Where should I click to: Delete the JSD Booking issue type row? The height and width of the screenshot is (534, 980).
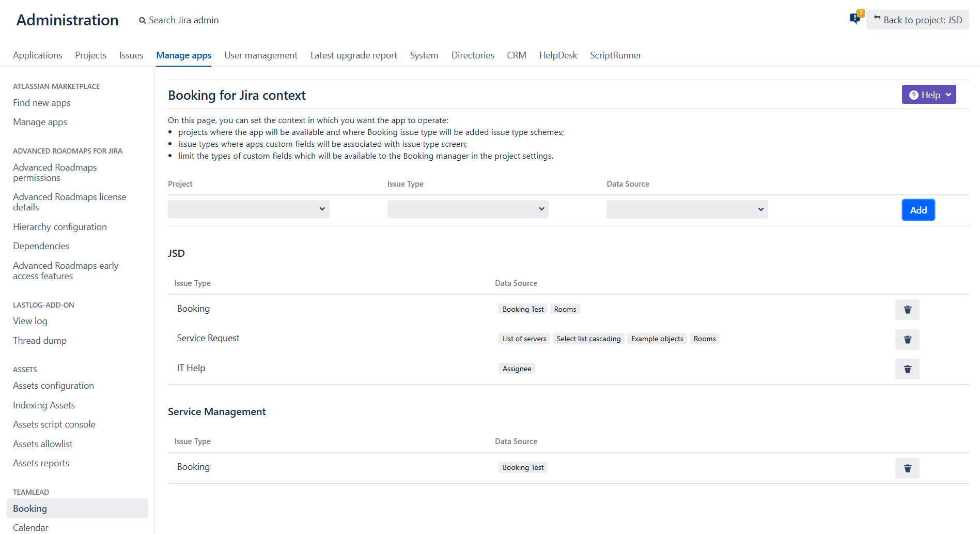pyautogui.click(x=907, y=310)
